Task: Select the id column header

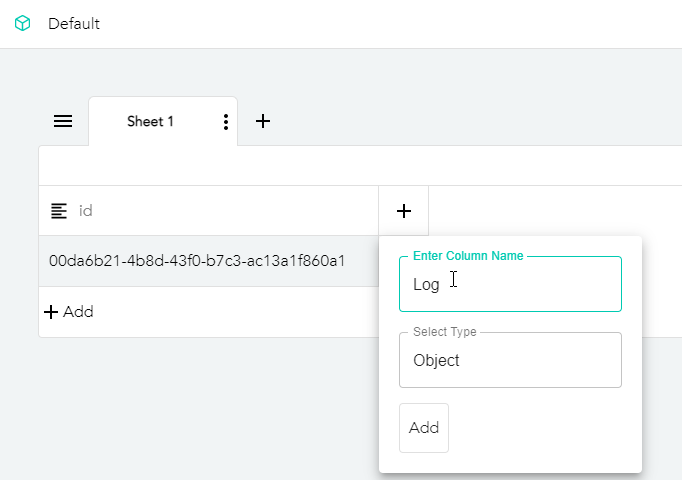Action: point(210,211)
